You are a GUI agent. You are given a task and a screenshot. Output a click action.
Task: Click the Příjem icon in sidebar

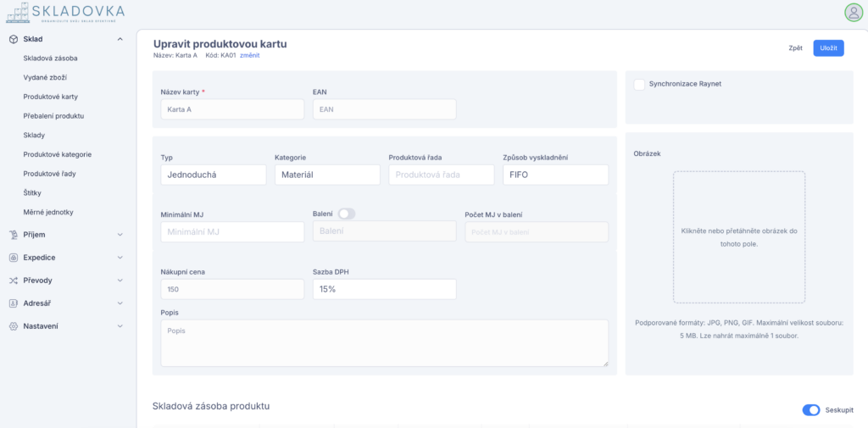[x=14, y=234]
